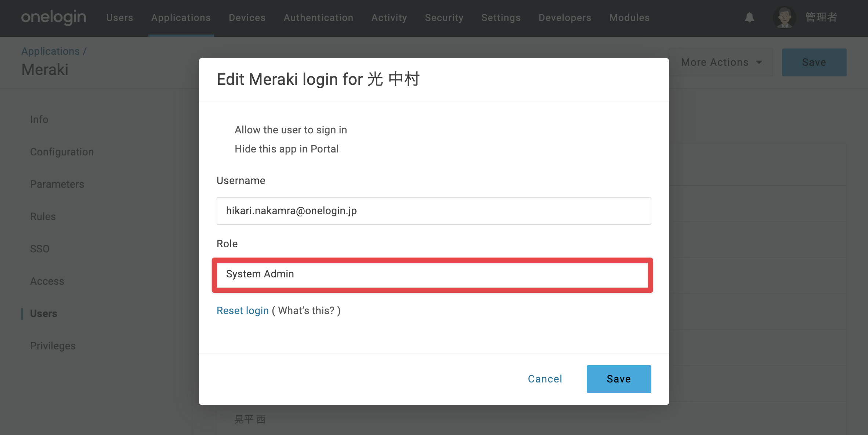Click the dialog title 'Edit Meraki login for 光 中村'
868x435 pixels.
click(x=318, y=79)
